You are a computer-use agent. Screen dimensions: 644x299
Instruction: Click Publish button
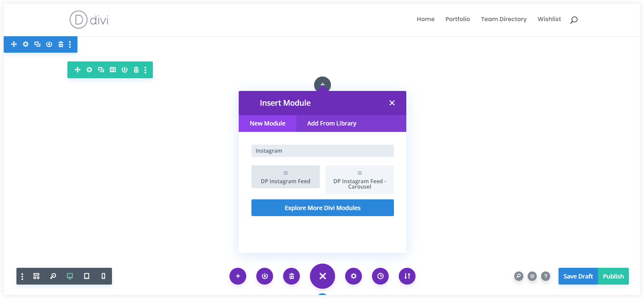[613, 276]
